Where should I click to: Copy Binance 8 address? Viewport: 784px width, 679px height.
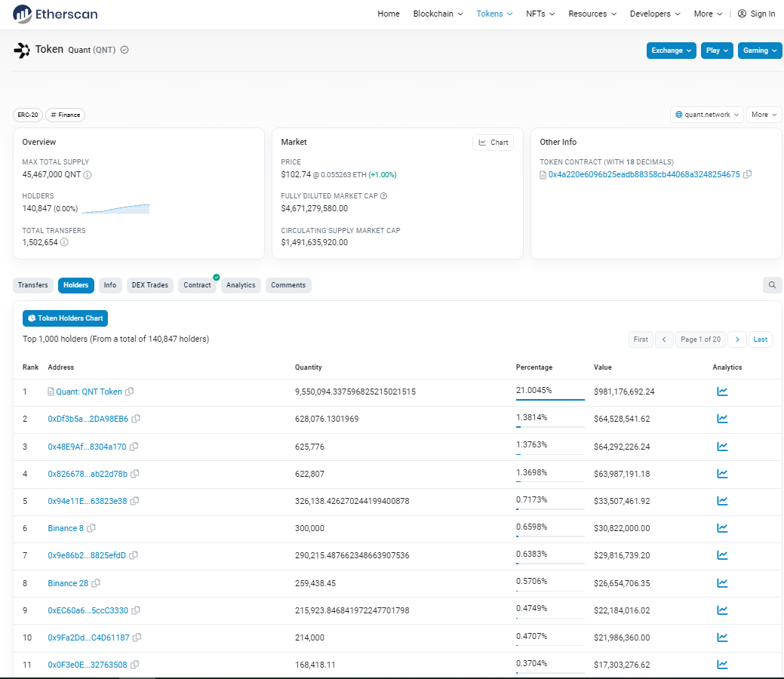tap(91, 528)
